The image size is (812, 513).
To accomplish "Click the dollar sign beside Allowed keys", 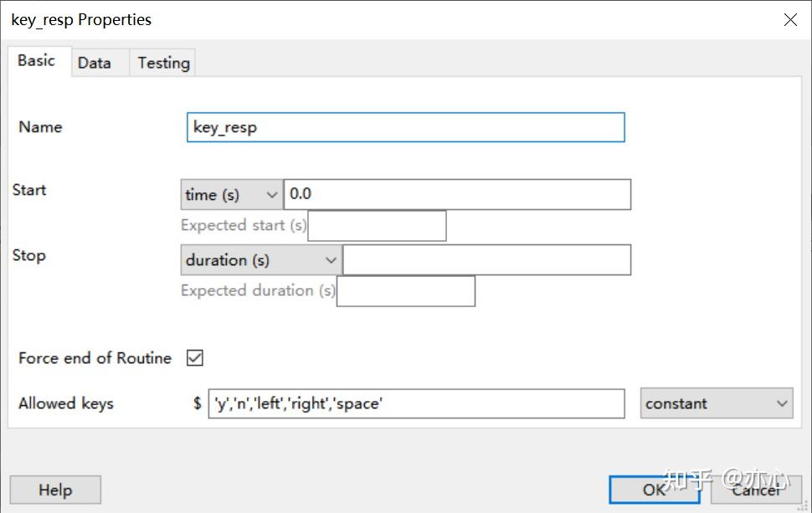I will point(198,403).
